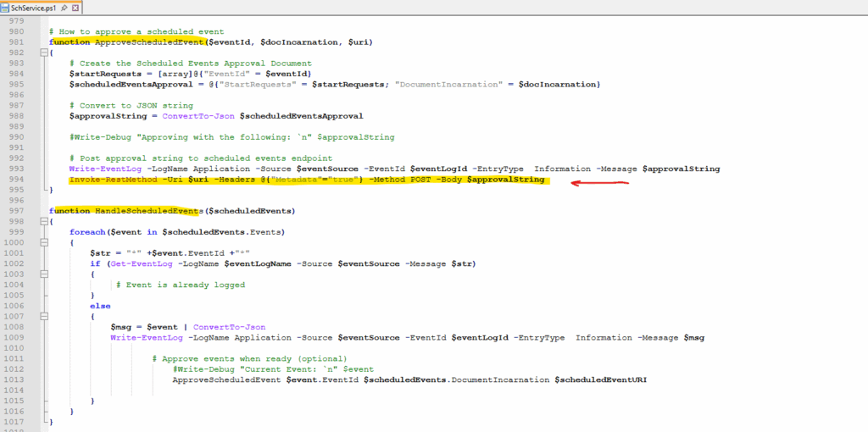868x432 pixels.
Task: Click the ApproveScheduledEvent function name on line 981
Action: point(150,42)
